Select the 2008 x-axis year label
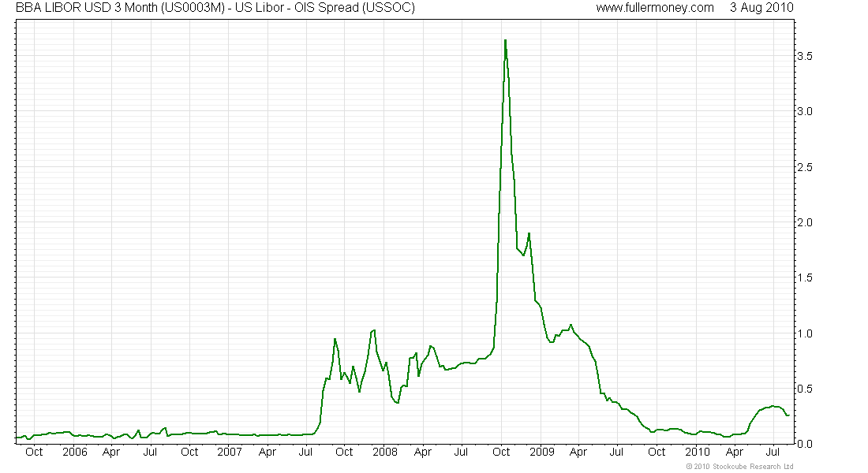 click(x=385, y=452)
